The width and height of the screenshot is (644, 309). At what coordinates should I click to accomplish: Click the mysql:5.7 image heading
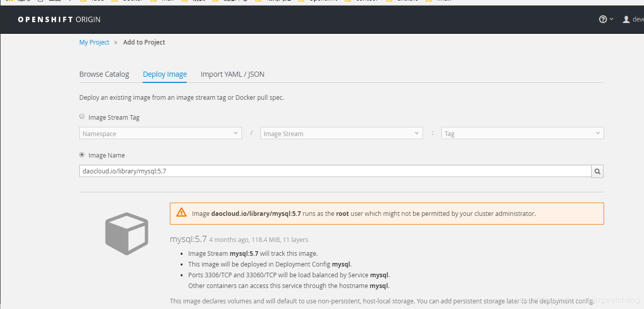coord(188,239)
